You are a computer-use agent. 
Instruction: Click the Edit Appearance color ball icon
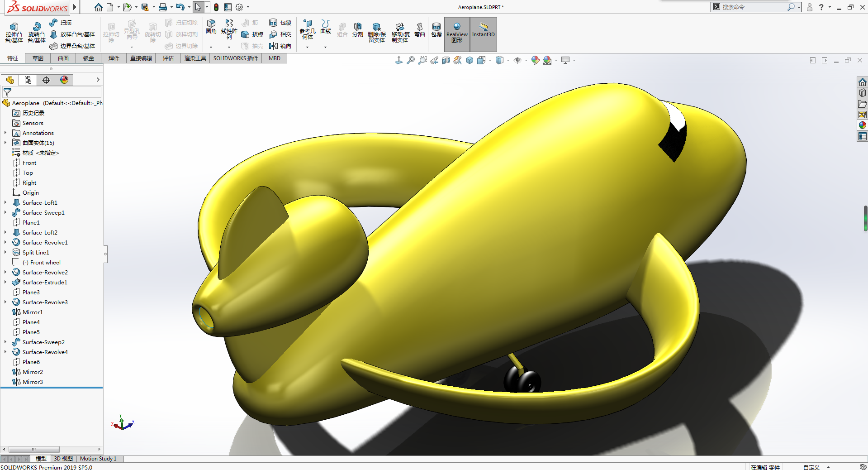point(536,60)
